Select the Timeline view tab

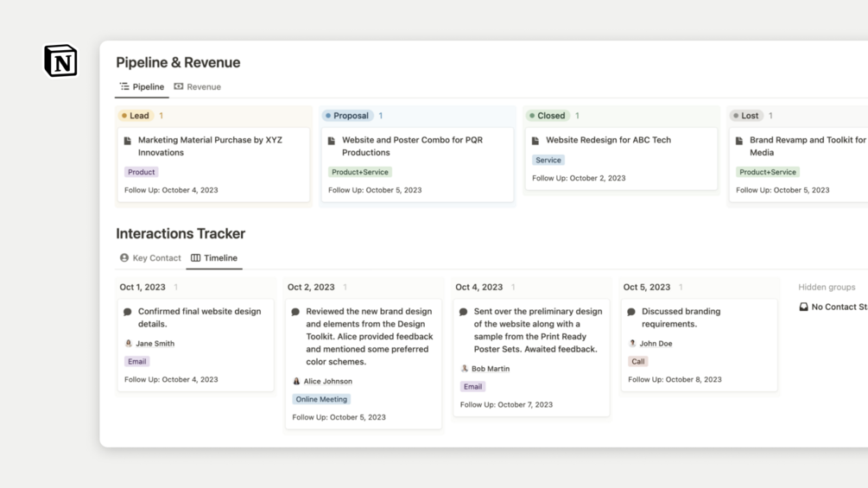tap(214, 258)
